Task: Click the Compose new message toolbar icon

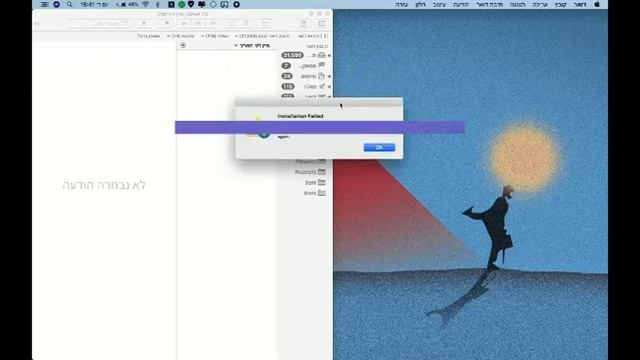Action: (x=303, y=24)
